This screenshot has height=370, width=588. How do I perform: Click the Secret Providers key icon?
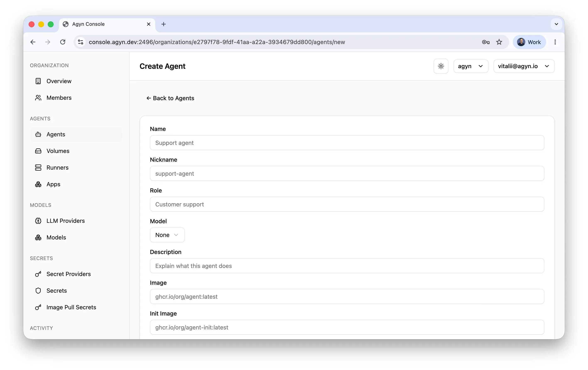(x=38, y=274)
